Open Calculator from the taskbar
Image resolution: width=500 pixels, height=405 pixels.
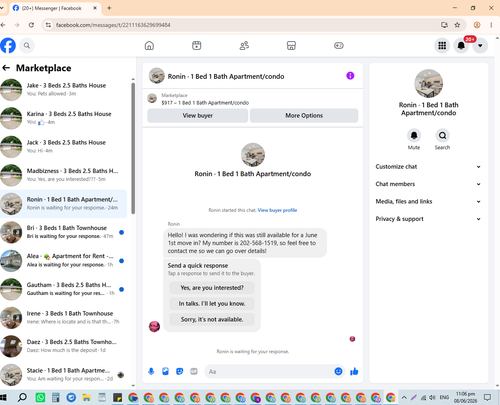coord(56,397)
